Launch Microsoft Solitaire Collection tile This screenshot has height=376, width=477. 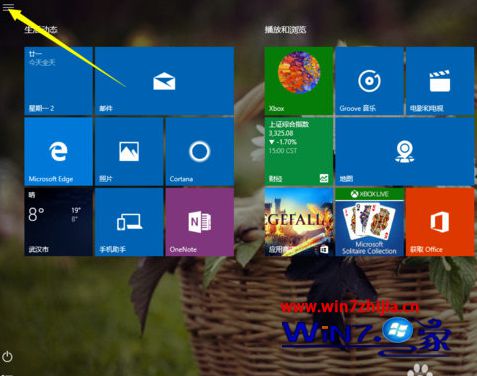click(369, 222)
